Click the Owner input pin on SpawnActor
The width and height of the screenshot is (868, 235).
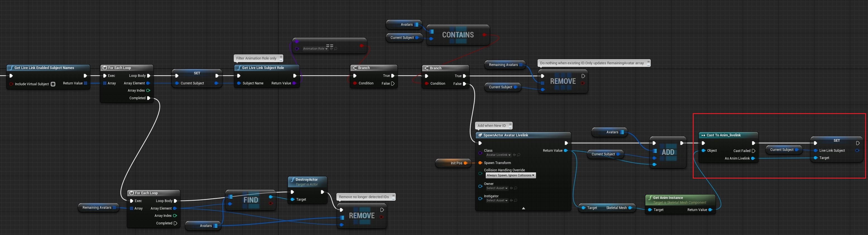tap(480, 186)
